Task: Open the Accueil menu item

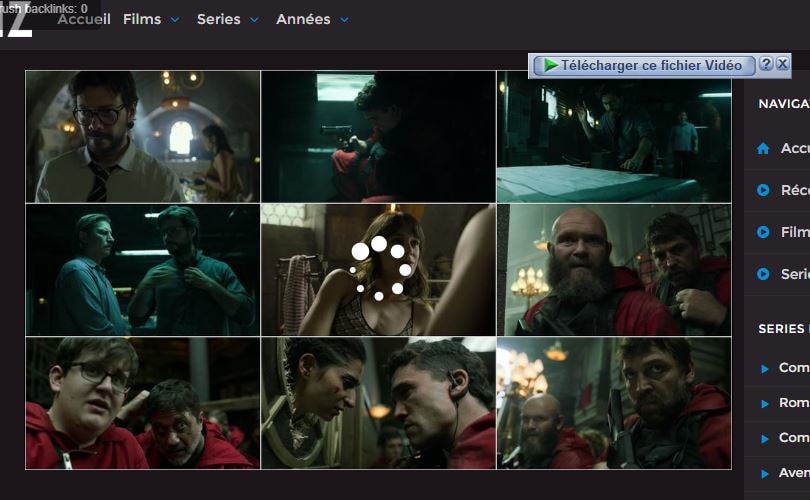Action: 84,19
